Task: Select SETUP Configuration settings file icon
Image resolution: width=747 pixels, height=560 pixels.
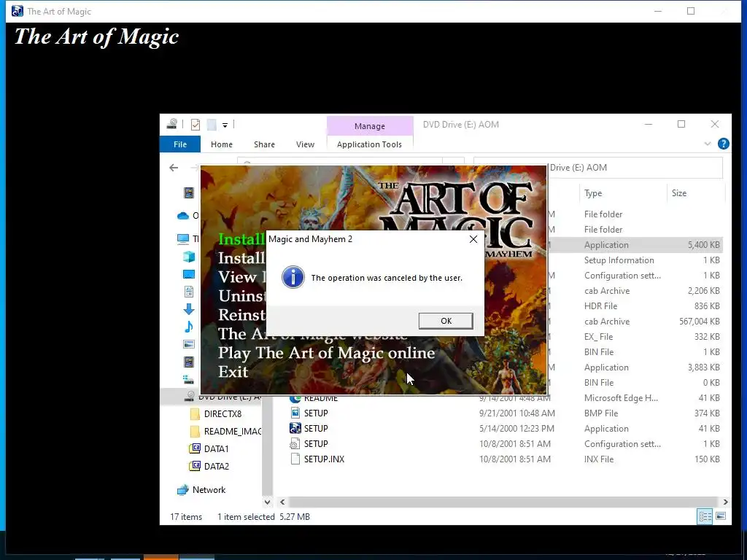Action: click(295, 444)
